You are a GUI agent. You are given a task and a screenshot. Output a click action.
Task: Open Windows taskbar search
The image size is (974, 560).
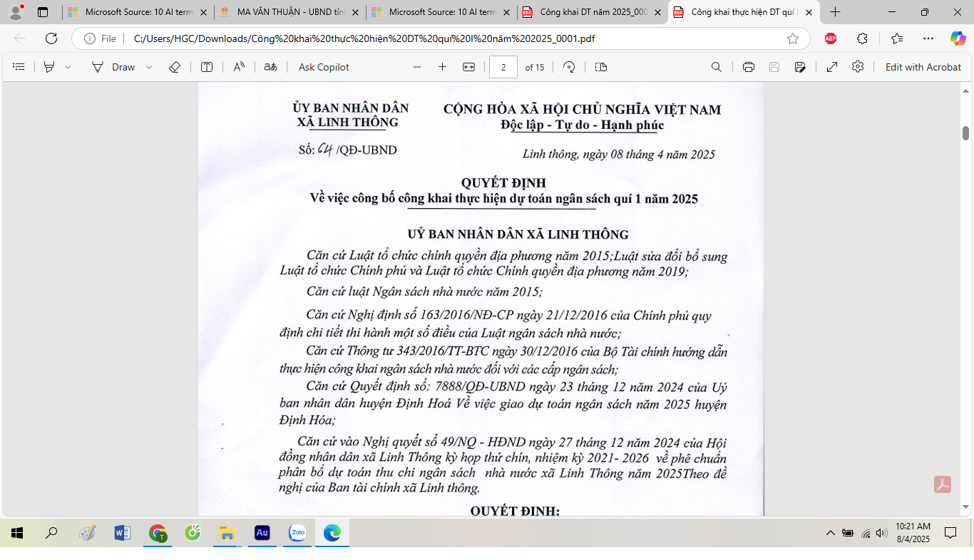point(51,533)
